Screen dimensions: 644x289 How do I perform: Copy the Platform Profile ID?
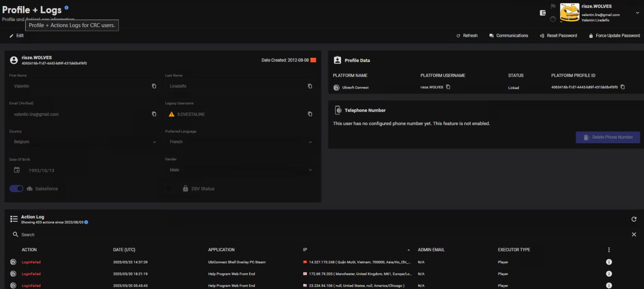tap(622, 87)
